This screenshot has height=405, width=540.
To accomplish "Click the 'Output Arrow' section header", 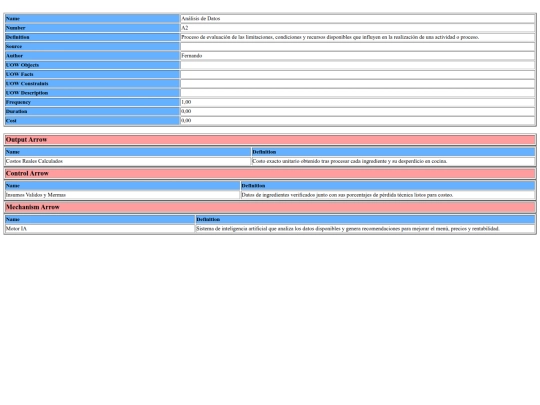I will point(270,140).
